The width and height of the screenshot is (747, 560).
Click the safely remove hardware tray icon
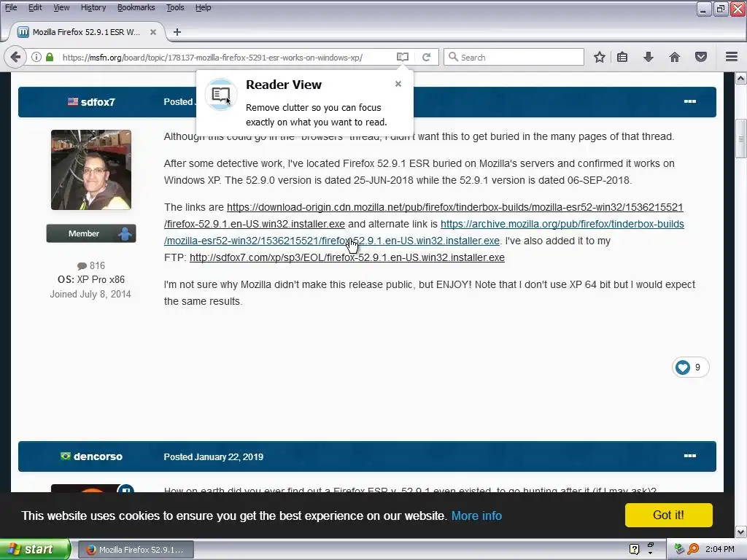coord(679,549)
